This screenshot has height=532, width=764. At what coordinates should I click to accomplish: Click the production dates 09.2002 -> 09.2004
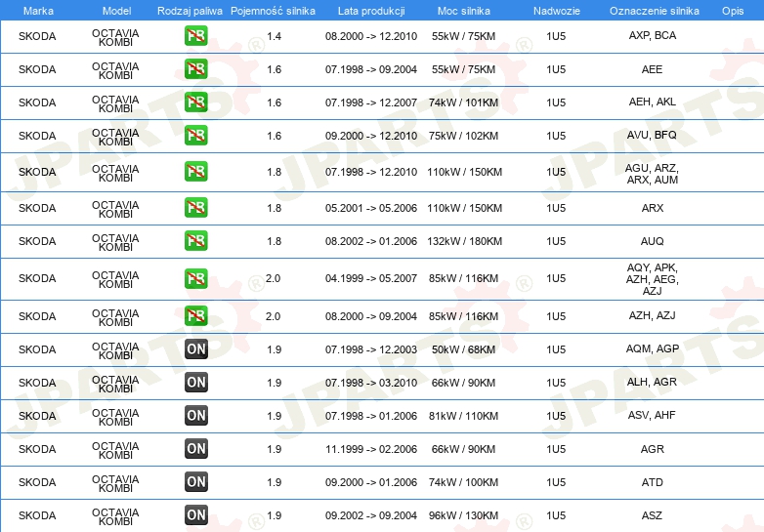pyautogui.click(x=371, y=515)
